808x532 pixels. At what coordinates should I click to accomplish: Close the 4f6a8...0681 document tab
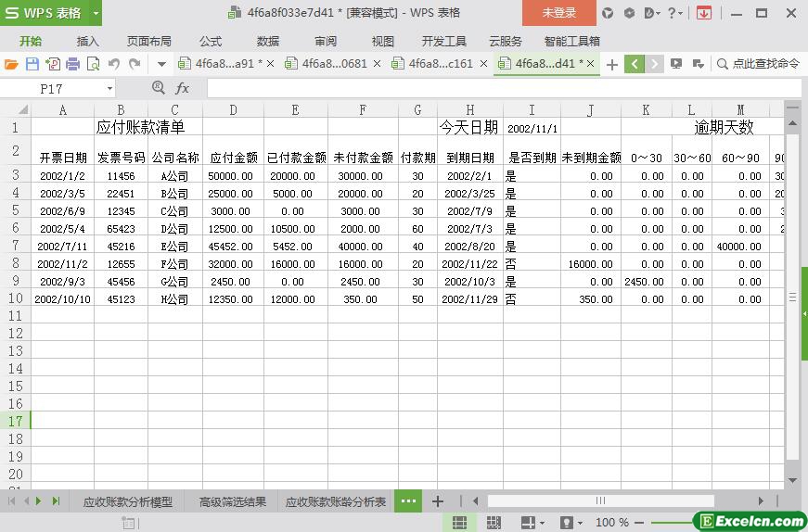pyautogui.click(x=378, y=64)
